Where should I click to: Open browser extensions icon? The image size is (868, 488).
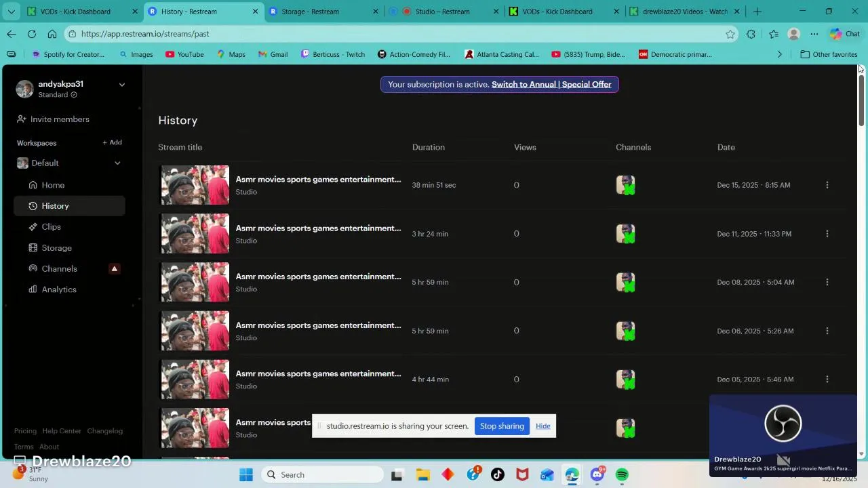pos(751,34)
